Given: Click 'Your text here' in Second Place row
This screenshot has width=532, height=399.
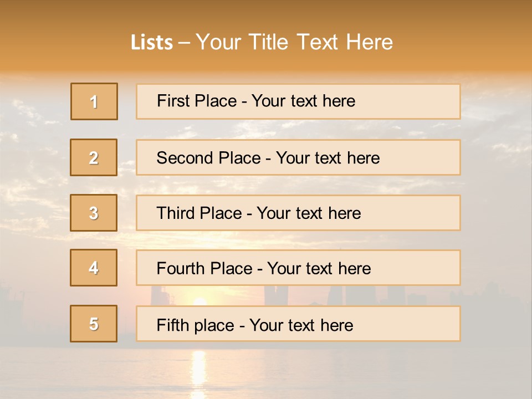Looking at the screenshot, I should point(328,158).
